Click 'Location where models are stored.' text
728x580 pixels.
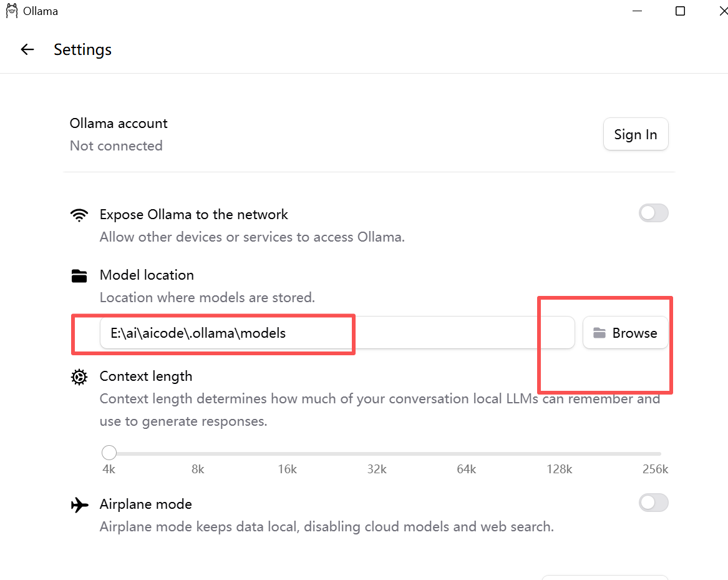(207, 297)
